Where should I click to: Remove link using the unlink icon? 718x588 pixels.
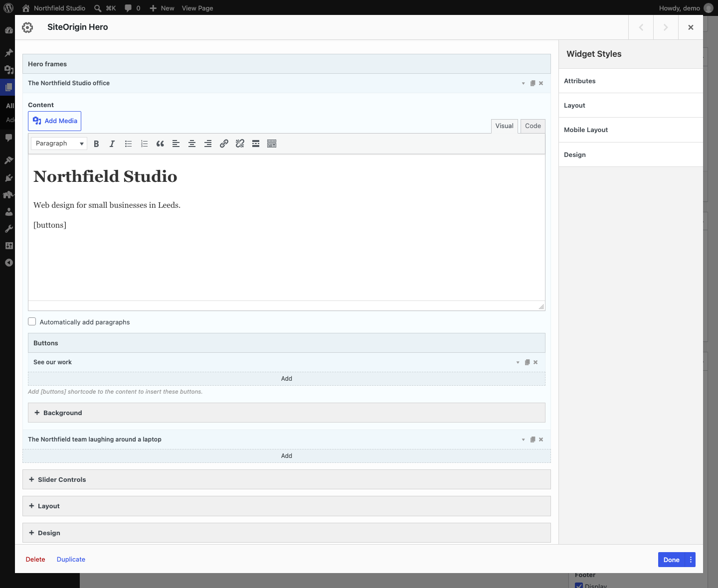tap(240, 144)
